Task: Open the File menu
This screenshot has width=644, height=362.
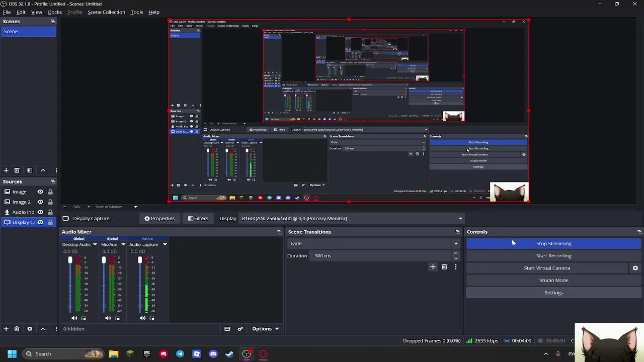Action: coord(7,12)
